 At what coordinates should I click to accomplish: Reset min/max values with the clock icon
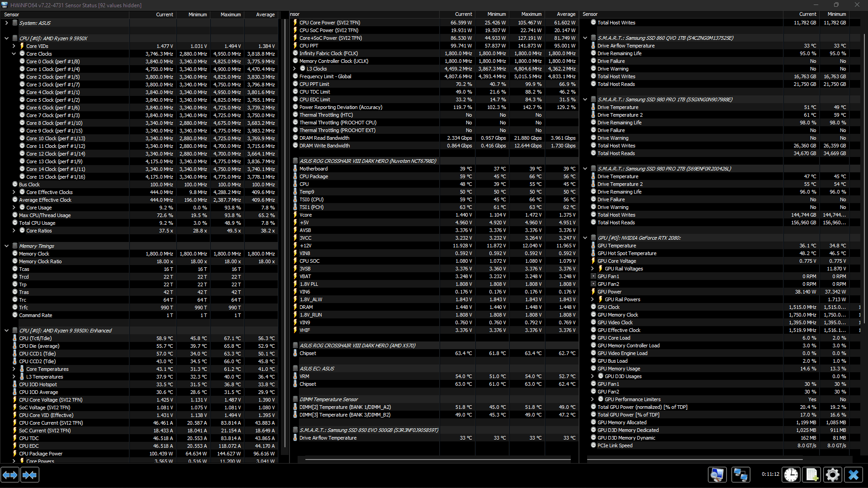[x=791, y=474]
